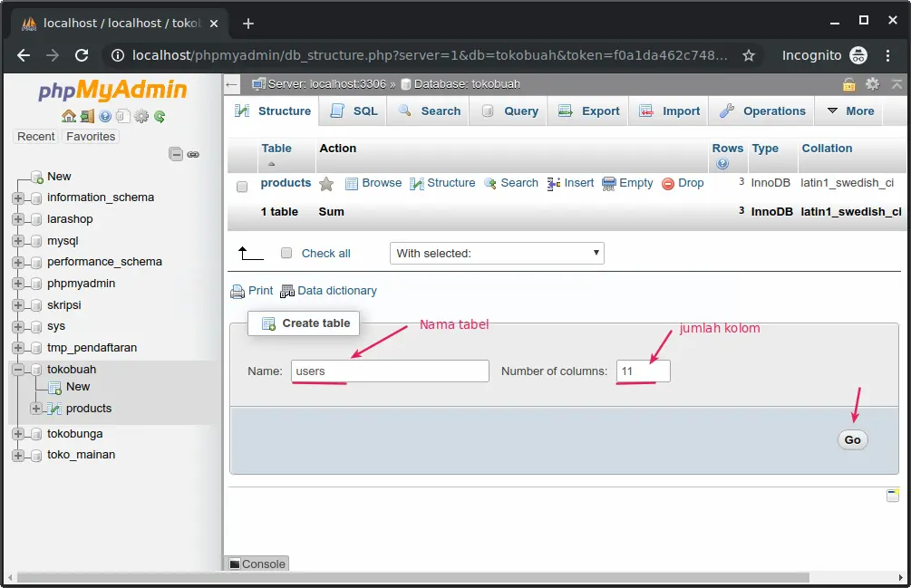Expand the skripsi database node

click(x=18, y=305)
